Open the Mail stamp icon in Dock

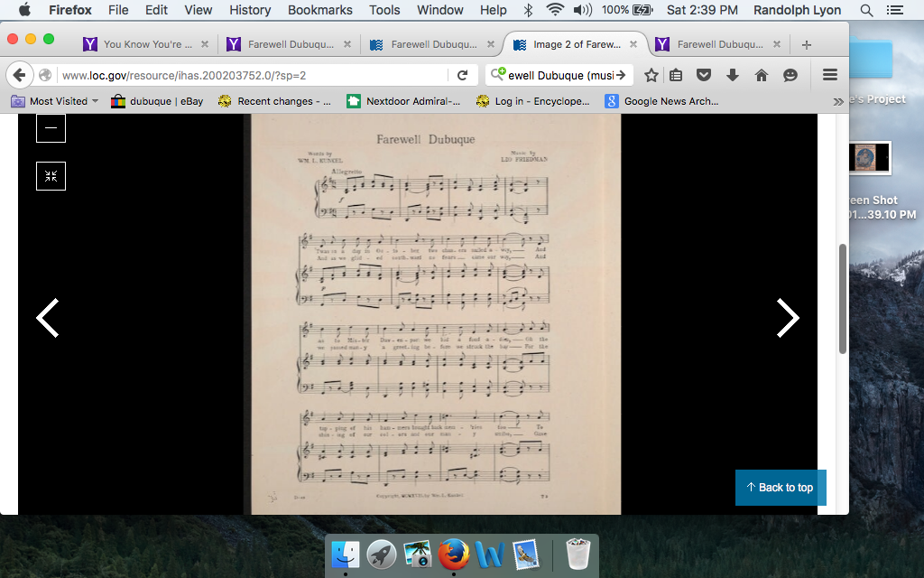pyautogui.click(x=526, y=555)
